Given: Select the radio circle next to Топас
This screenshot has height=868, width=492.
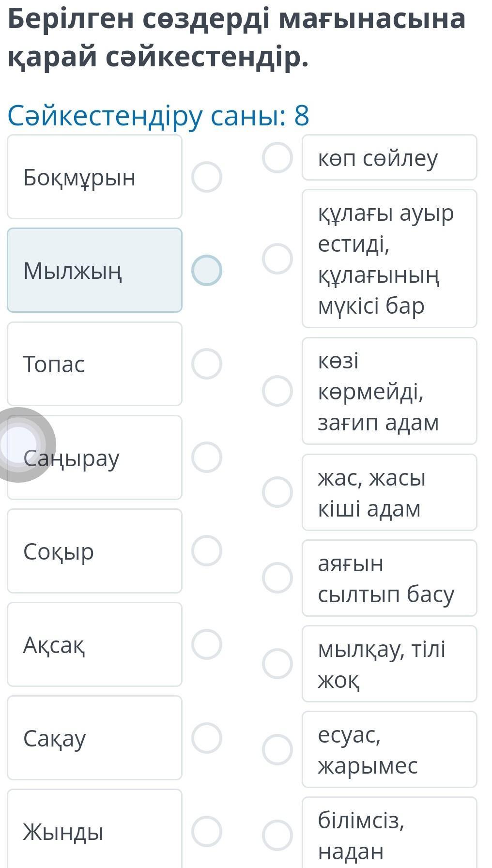Looking at the screenshot, I should [x=207, y=364].
